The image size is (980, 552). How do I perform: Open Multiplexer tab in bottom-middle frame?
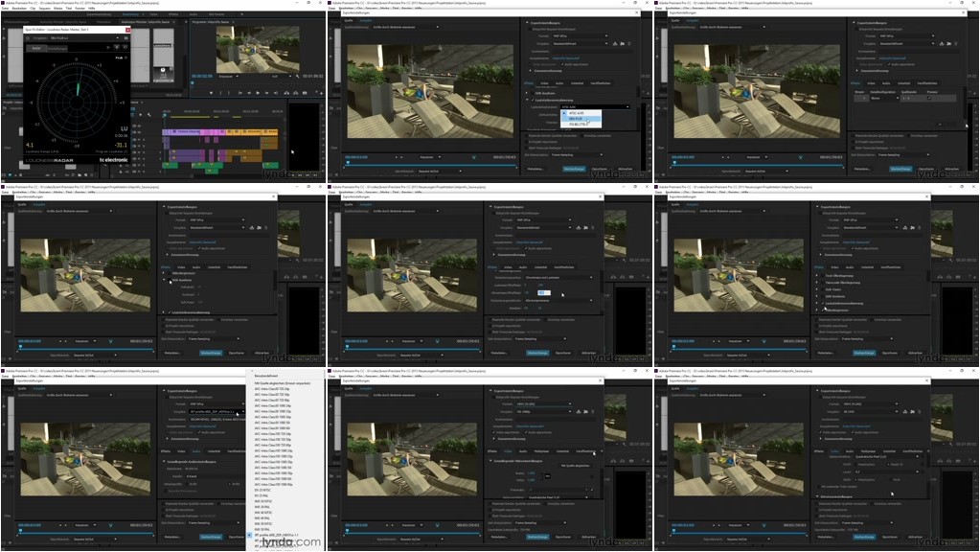(541, 451)
